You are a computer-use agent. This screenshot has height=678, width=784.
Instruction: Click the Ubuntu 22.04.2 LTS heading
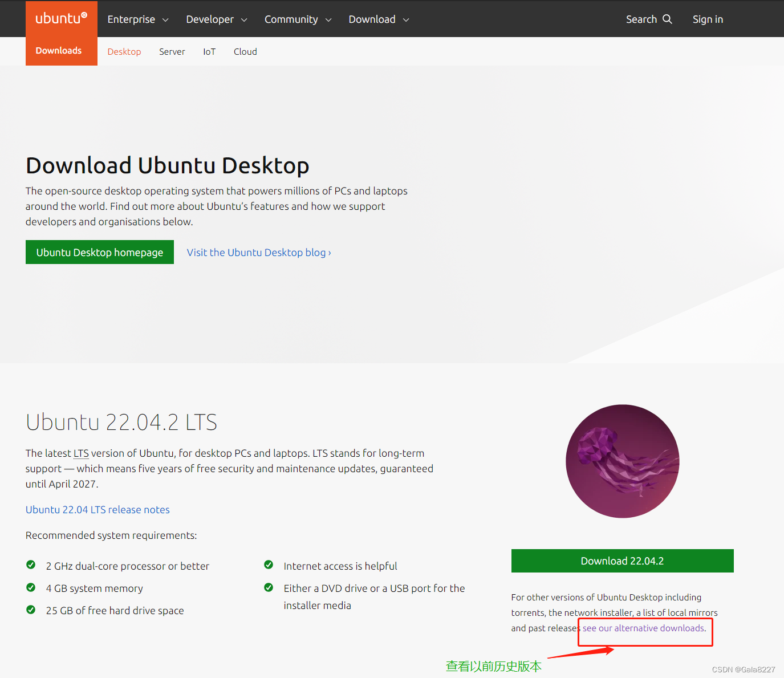[121, 422]
